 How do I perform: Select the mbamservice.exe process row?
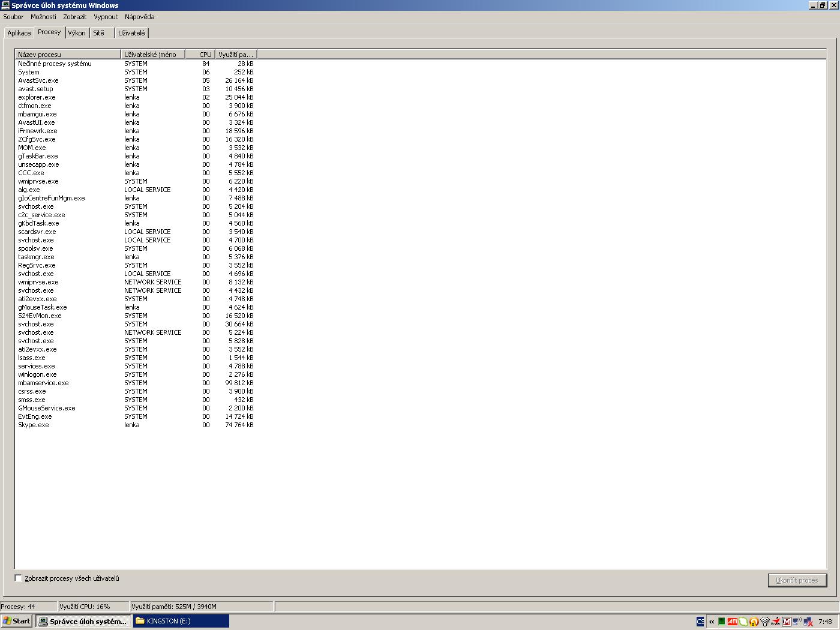[136, 383]
